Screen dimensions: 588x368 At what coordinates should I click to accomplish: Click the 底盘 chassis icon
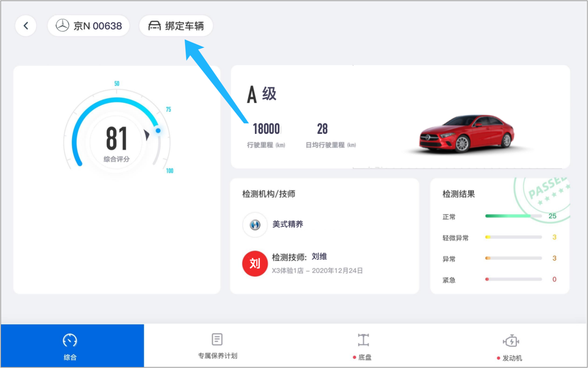click(x=363, y=340)
